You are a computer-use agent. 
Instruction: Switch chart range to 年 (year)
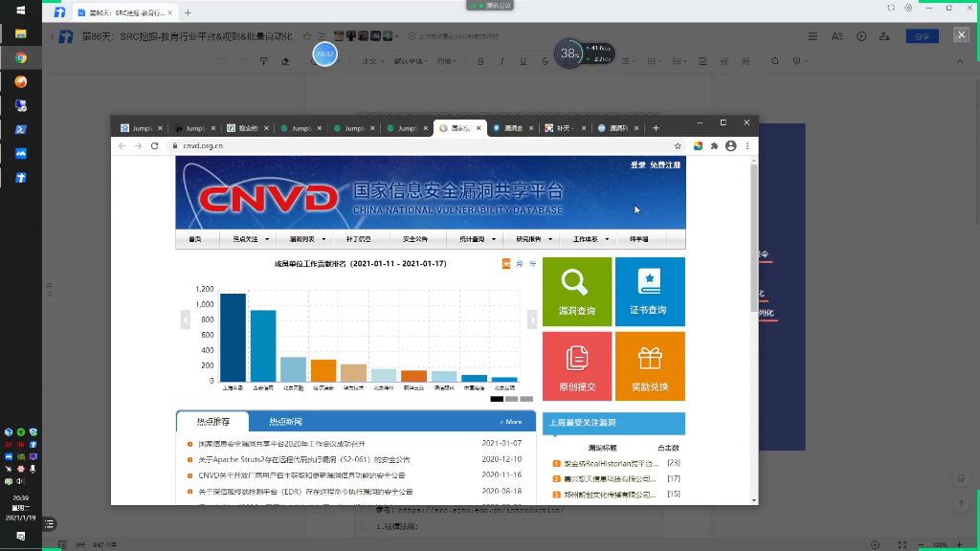[532, 264]
